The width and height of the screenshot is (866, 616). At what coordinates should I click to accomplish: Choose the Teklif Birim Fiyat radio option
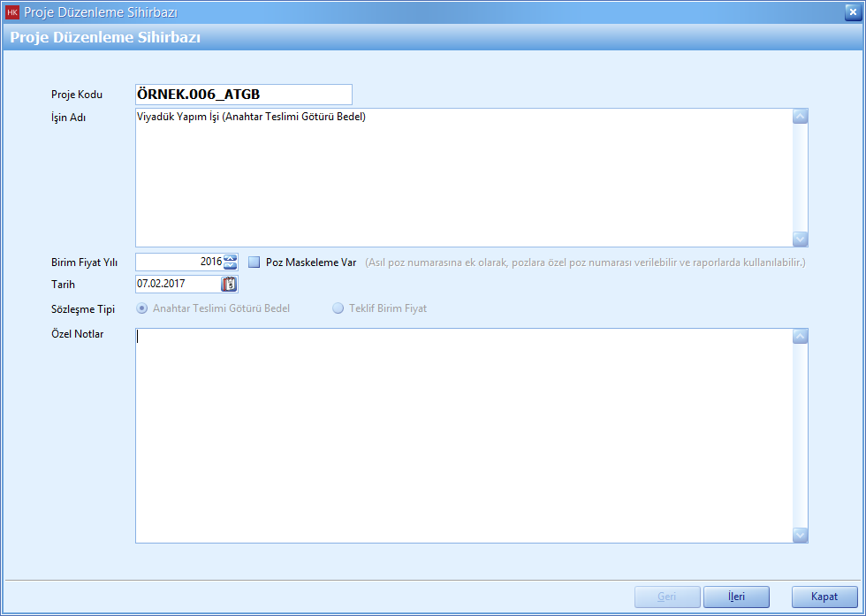(x=338, y=308)
